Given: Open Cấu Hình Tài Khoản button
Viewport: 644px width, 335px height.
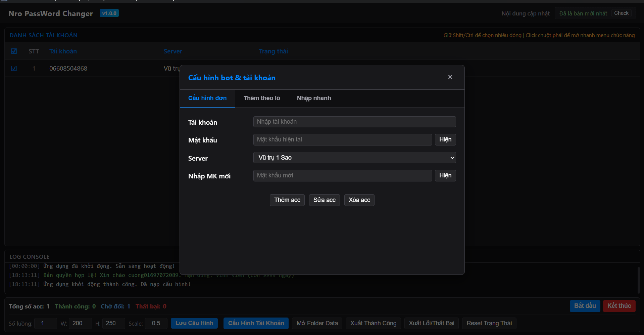Looking at the screenshot, I should click(x=256, y=323).
